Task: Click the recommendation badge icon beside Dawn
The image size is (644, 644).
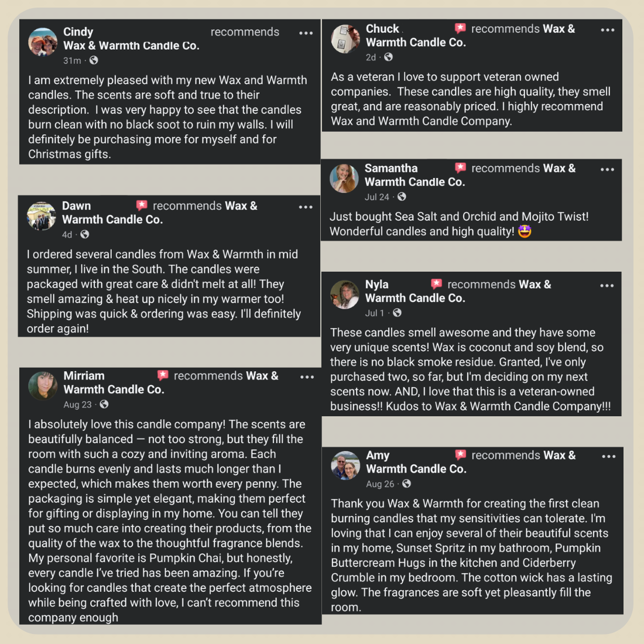Action: (142, 205)
